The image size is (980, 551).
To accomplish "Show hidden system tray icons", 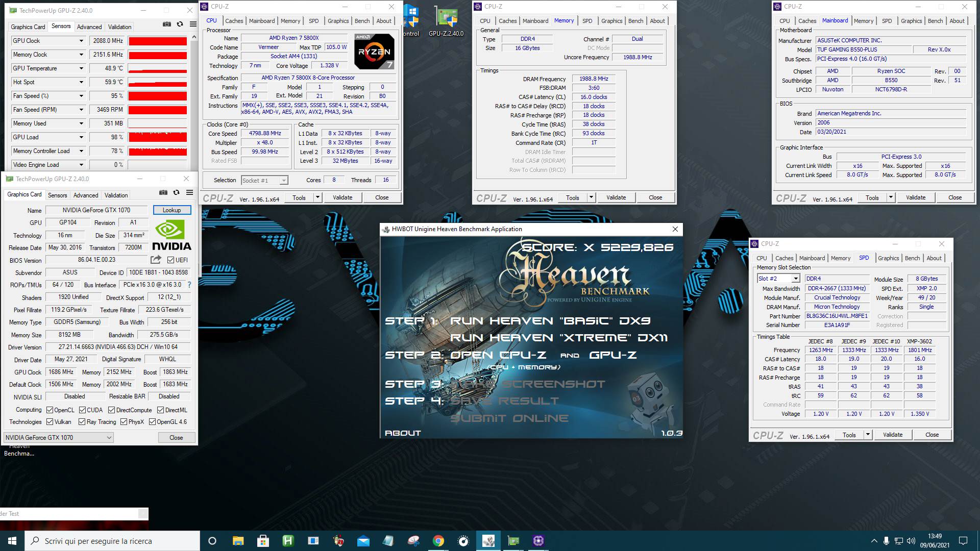I will click(874, 541).
